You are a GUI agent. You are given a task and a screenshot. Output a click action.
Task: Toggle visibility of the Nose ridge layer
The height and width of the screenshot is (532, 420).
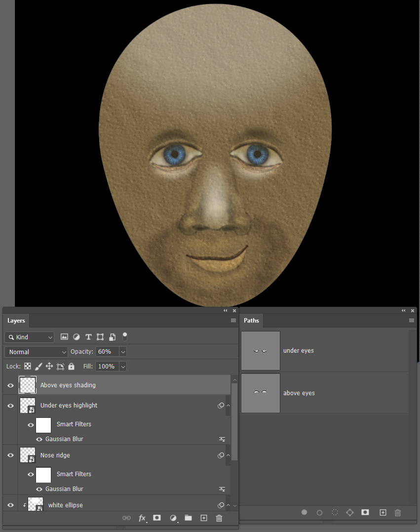click(x=10, y=455)
